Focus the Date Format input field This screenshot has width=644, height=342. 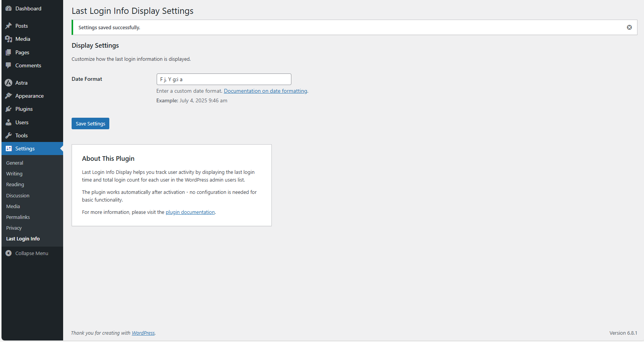(x=224, y=79)
